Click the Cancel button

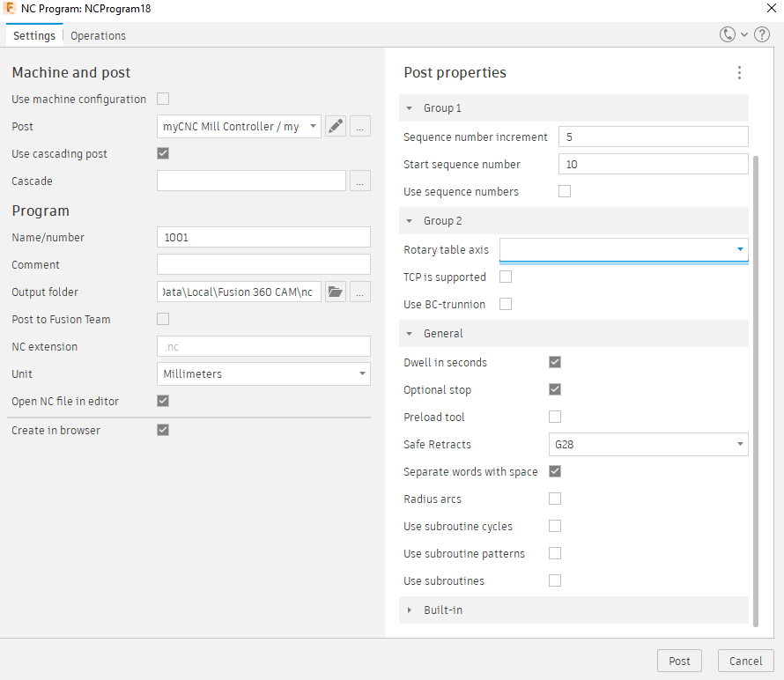pyautogui.click(x=746, y=662)
